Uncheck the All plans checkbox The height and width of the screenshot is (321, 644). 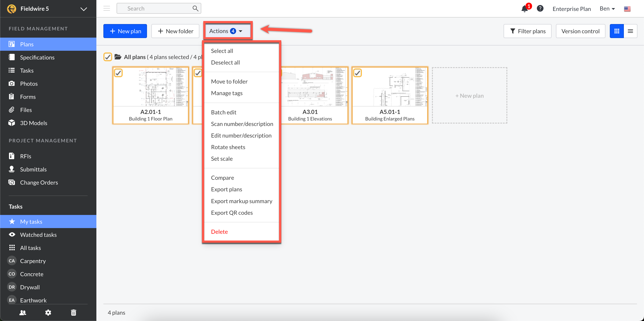[108, 57]
